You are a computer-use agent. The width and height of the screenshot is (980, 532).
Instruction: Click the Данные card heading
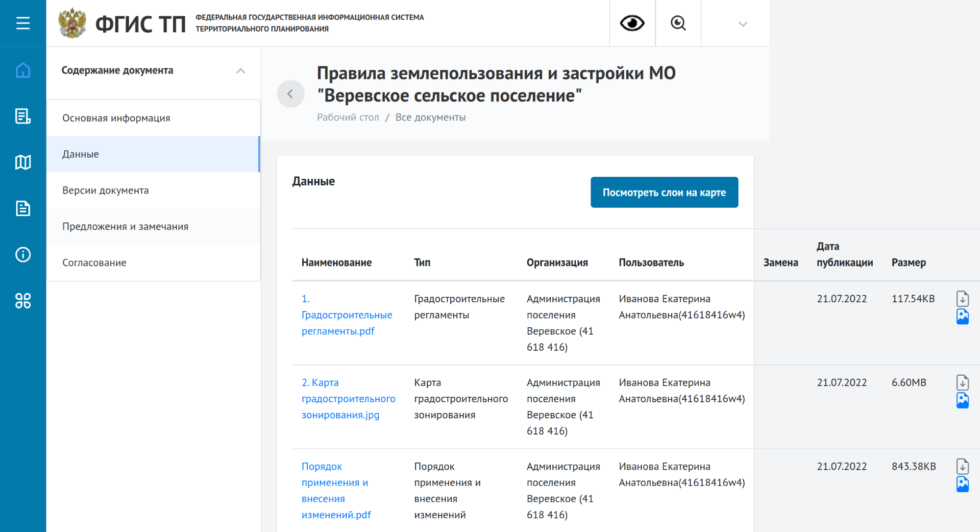313,181
